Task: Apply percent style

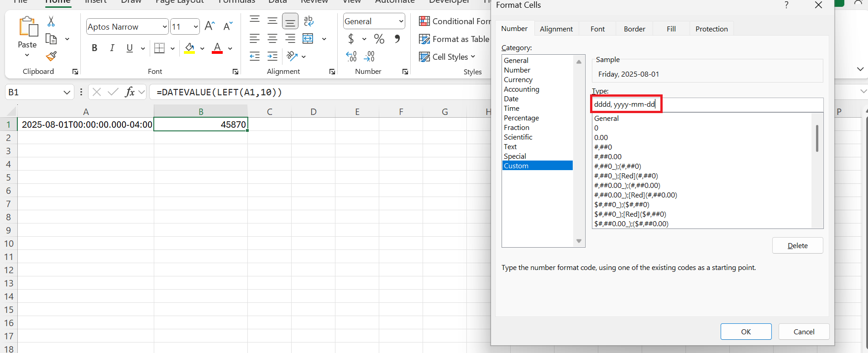Action: click(379, 39)
